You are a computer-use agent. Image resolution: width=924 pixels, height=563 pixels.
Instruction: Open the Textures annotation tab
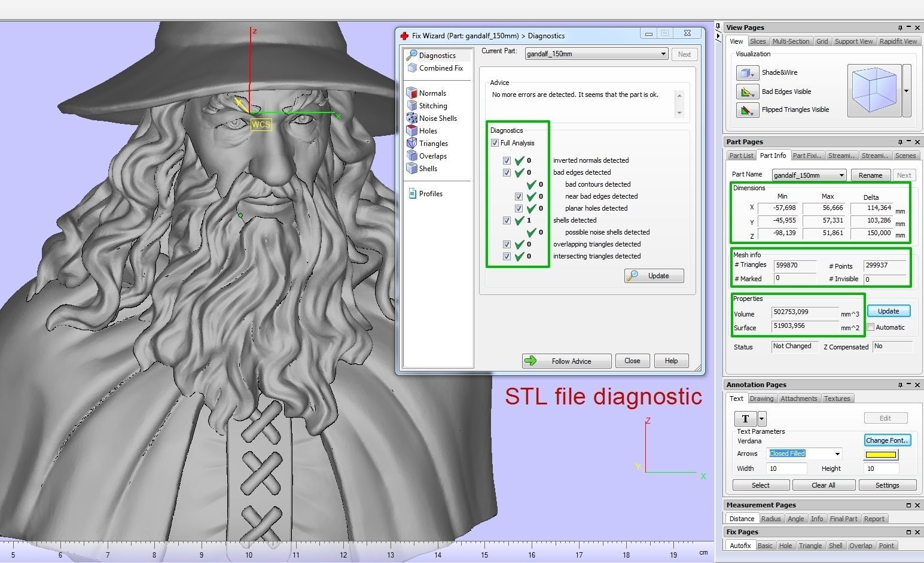pos(837,398)
